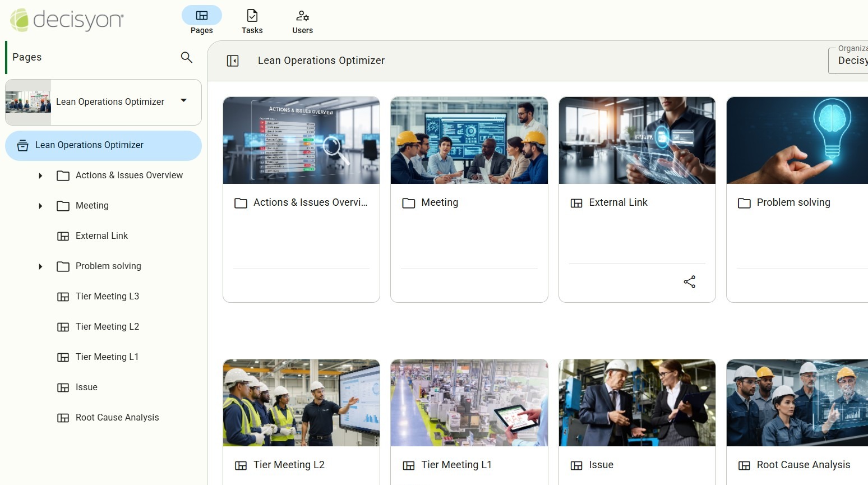
Task: Click the search magnifier in Pages panel
Action: pos(187,57)
